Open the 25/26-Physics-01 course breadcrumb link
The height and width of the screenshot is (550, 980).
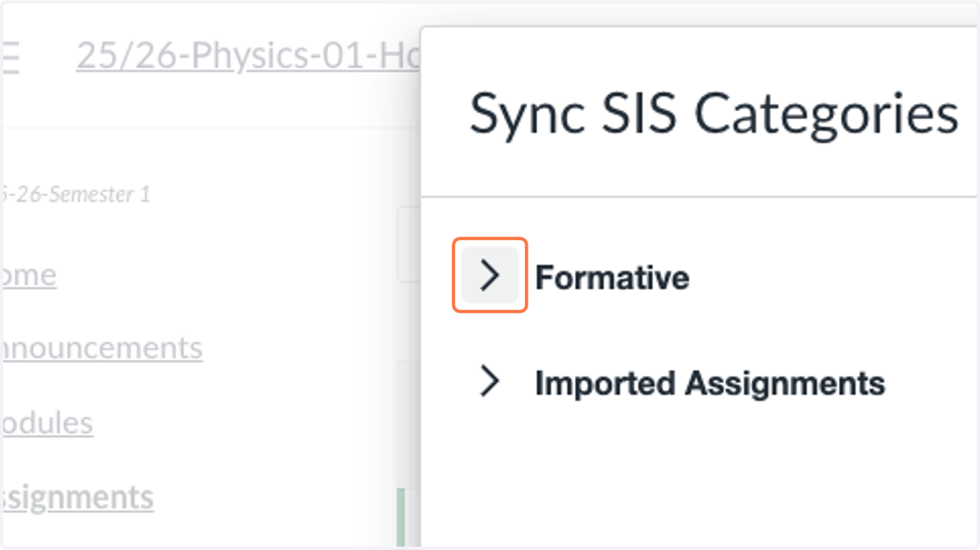click(x=249, y=55)
